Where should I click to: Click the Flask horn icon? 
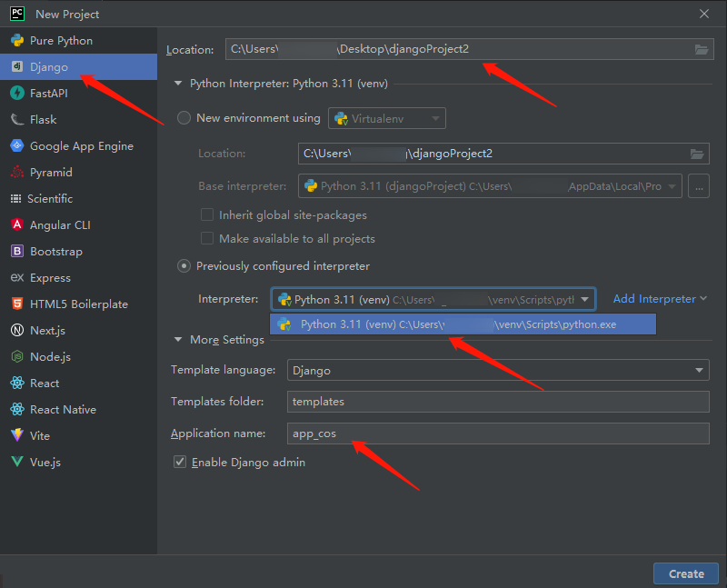[17, 120]
